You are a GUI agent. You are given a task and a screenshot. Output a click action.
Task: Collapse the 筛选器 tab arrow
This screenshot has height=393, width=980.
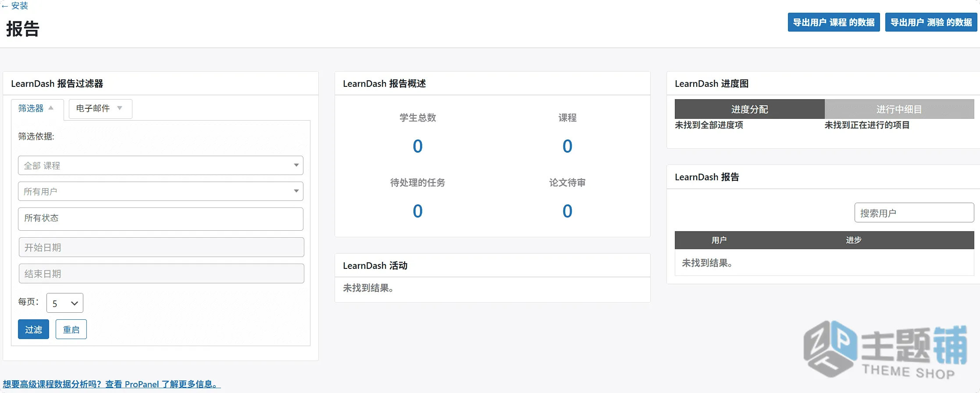click(x=51, y=108)
